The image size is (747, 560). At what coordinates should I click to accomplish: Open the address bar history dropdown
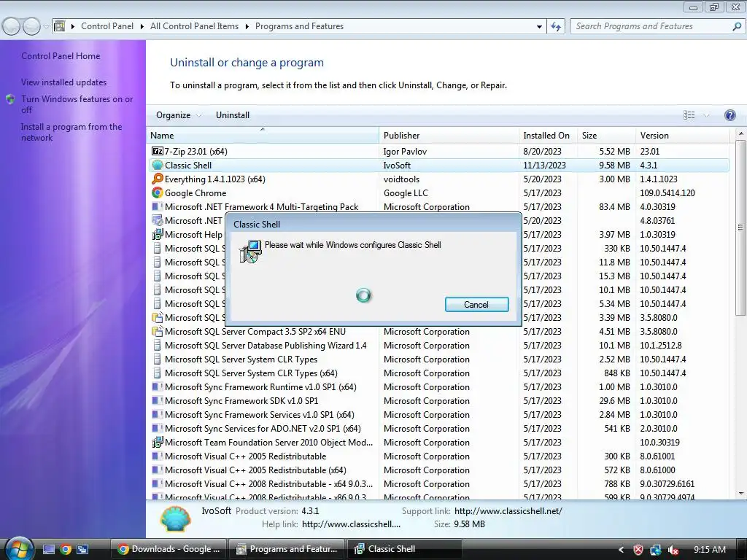539,27
